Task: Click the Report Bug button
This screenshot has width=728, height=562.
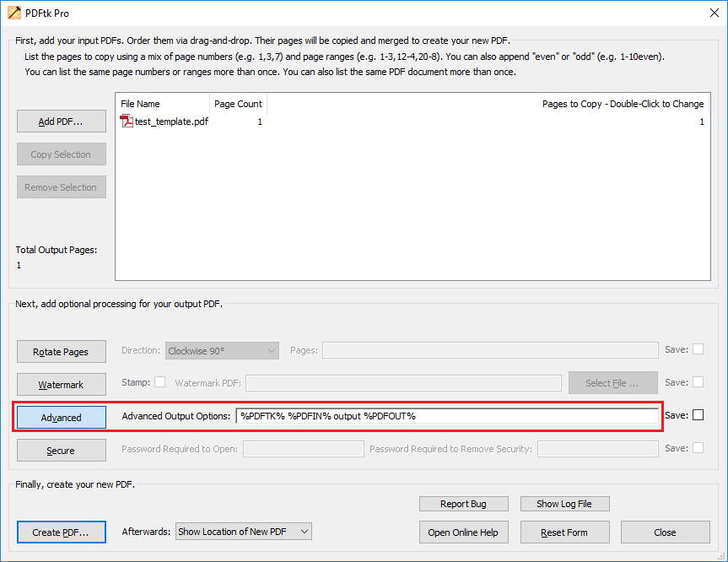Action: tap(463, 504)
